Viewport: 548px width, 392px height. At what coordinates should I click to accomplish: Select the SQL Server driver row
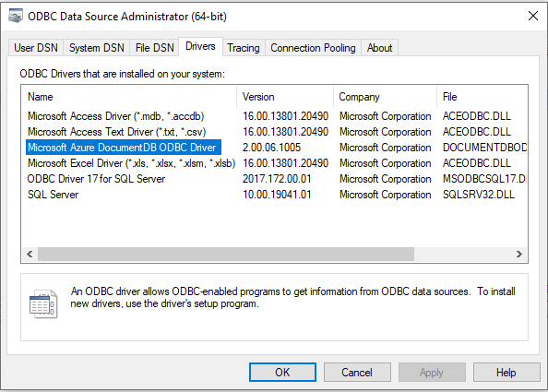(x=54, y=195)
